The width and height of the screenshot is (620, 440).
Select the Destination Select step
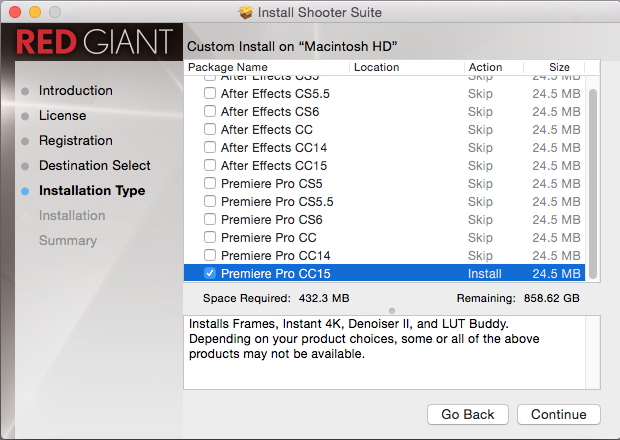tap(95, 165)
